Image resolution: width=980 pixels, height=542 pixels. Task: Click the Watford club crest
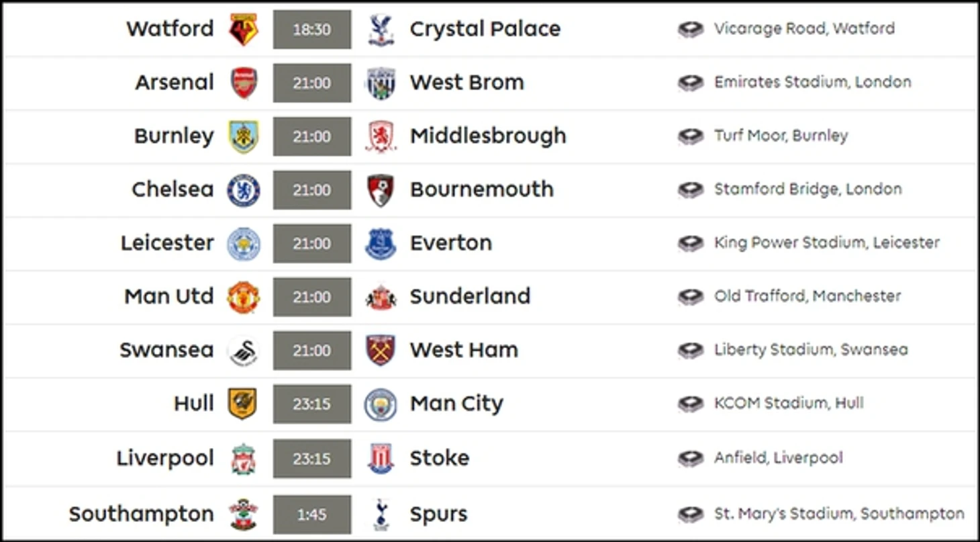pyautogui.click(x=243, y=29)
